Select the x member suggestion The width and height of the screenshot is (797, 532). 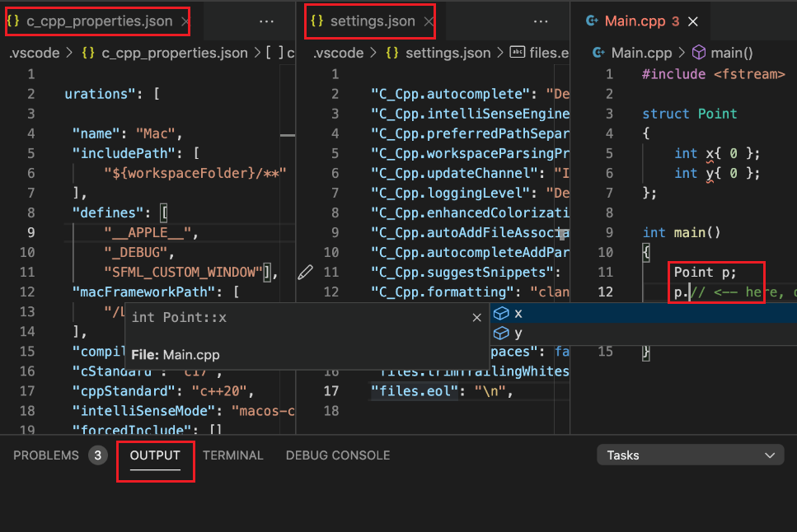[644, 314]
